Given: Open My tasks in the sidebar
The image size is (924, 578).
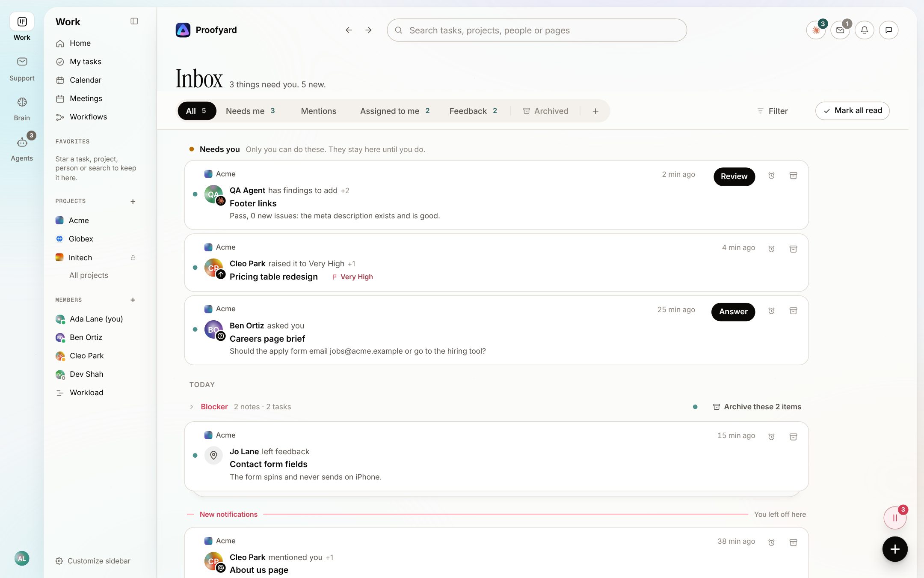Looking at the screenshot, I should pyautogui.click(x=98, y=62).
